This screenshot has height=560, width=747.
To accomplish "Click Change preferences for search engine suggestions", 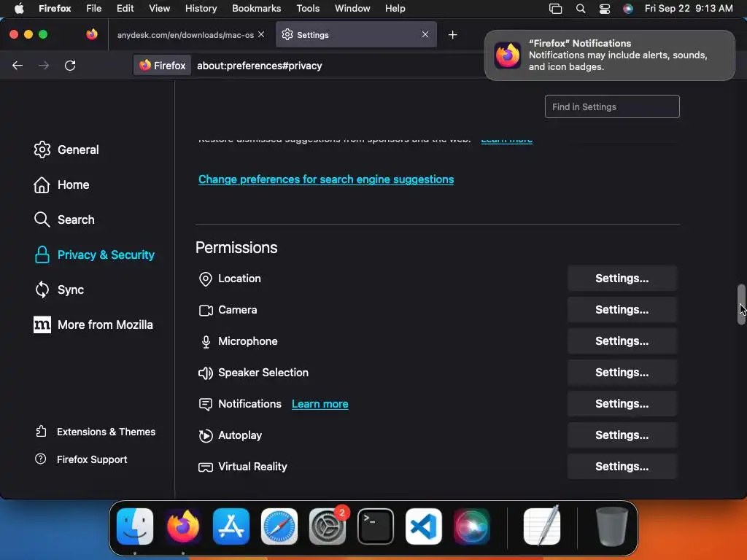I will (326, 179).
